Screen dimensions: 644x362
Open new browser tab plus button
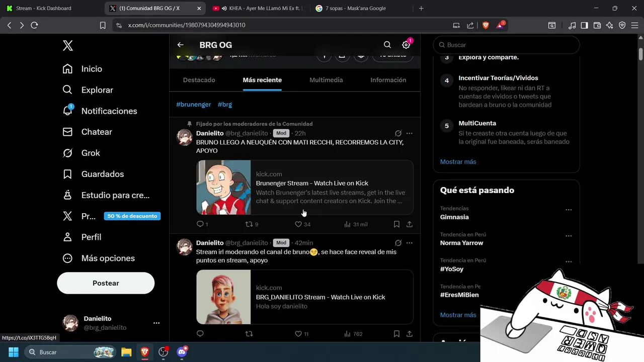pos(421,8)
